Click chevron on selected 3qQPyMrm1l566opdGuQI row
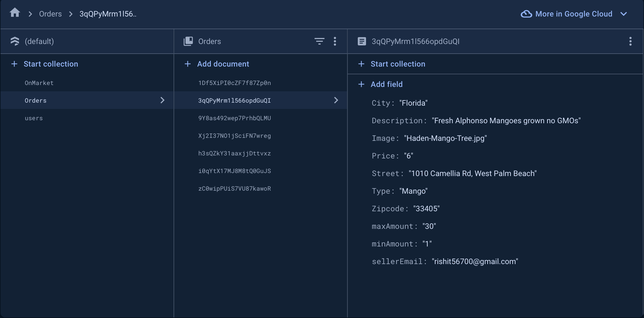644x318 pixels. click(x=336, y=100)
